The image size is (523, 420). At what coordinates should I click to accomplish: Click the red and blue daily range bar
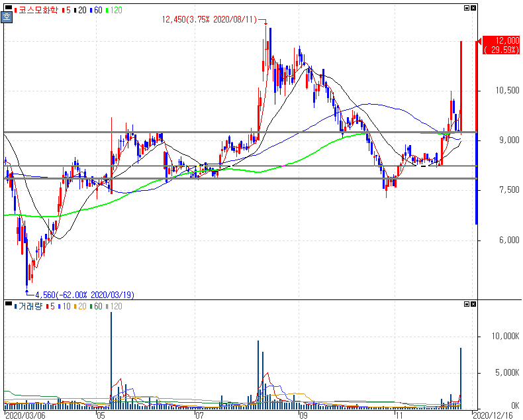pos(476,133)
